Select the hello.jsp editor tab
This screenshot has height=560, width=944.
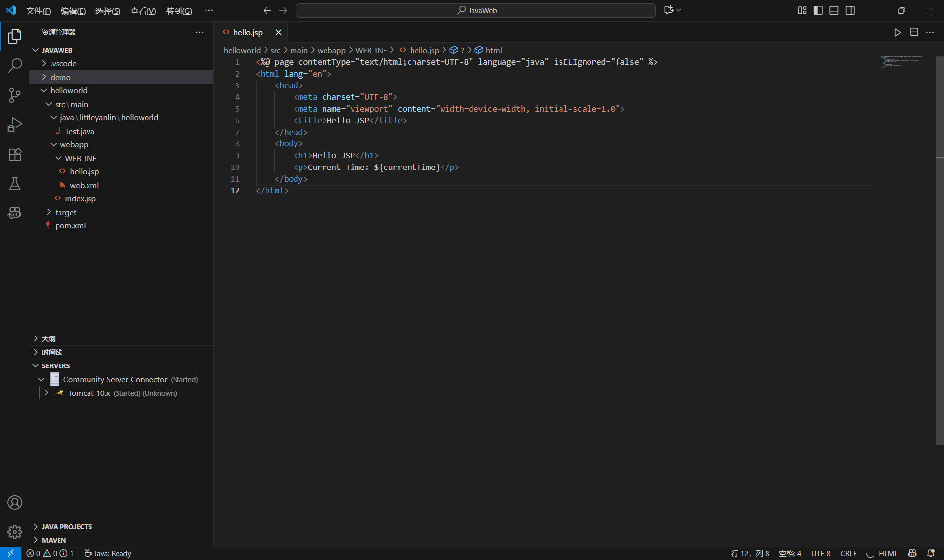click(x=248, y=32)
